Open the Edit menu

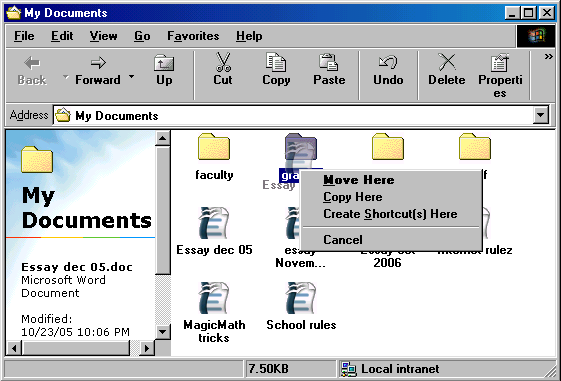click(x=62, y=36)
